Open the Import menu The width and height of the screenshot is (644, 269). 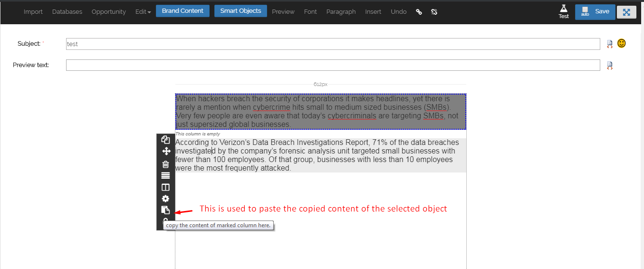coord(33,12)
